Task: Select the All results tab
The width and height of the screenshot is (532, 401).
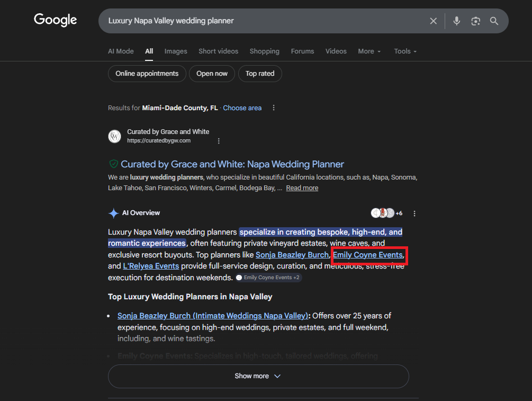Action: pos(149,51)
